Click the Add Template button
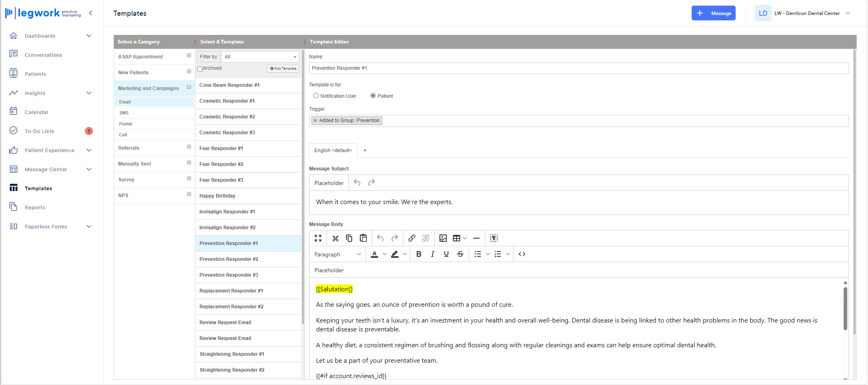This screenshot has height=385, width=868. [x=283, y=69]
